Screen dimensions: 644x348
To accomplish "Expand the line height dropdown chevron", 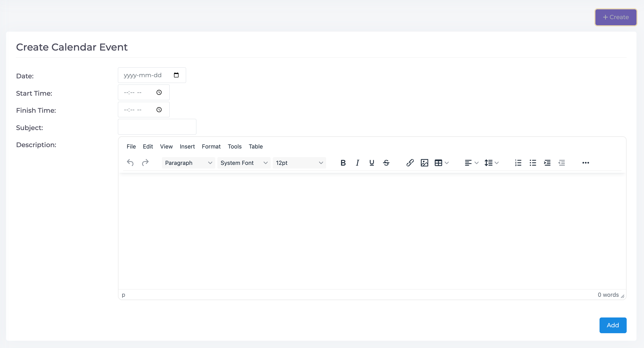I will pyautogui.click(x=497, y=163).
